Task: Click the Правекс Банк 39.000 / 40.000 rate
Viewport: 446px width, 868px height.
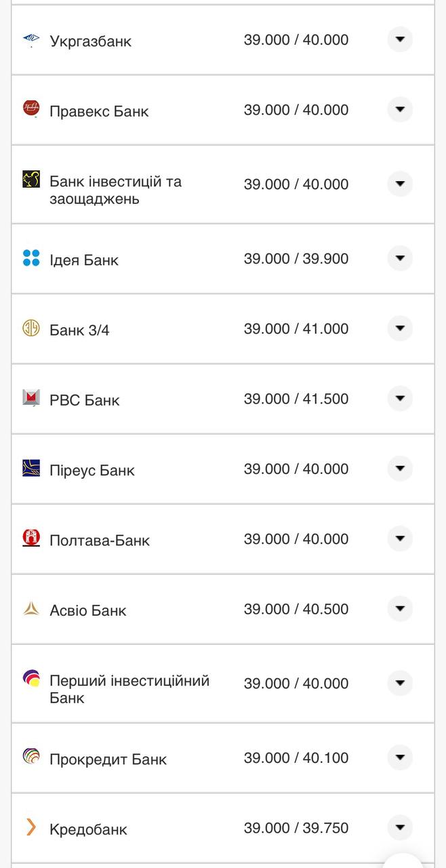Action: (x=296, y=110)
